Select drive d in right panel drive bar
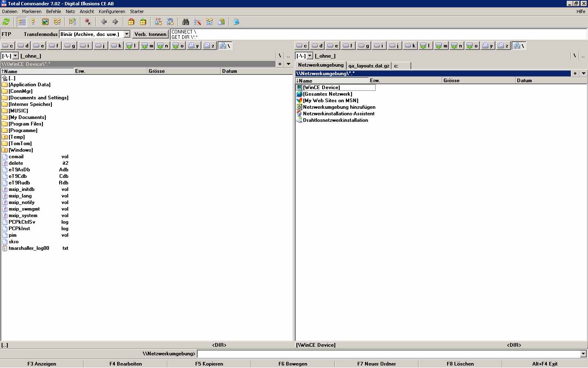Image resolution: width=588 pixels, height=368 pixels. (317, 45)
